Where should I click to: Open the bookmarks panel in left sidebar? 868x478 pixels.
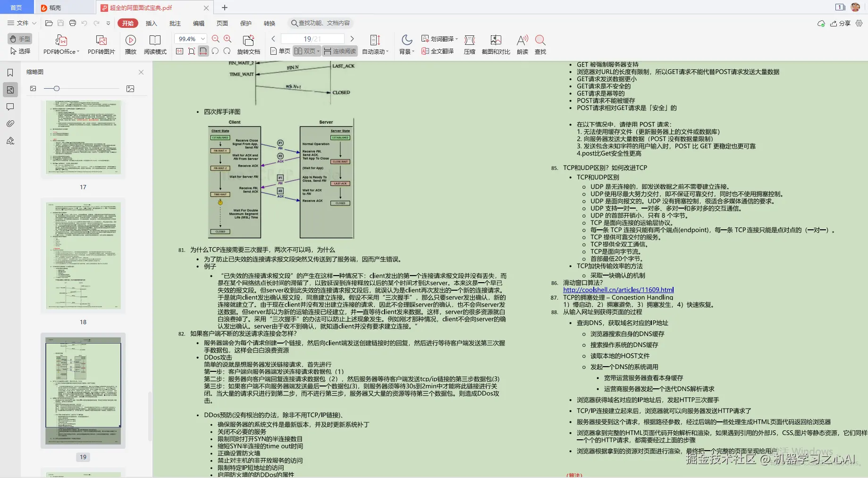tap(10, 72)
